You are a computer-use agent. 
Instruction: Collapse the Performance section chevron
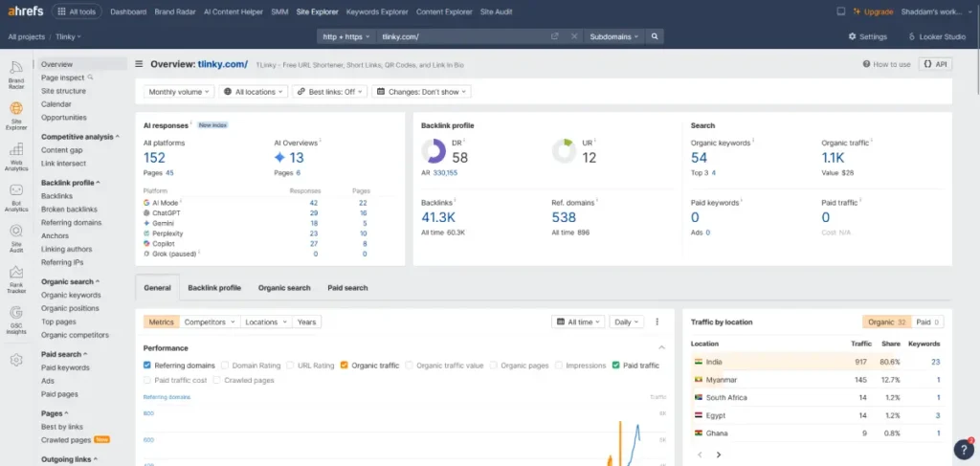click(661, 348)
